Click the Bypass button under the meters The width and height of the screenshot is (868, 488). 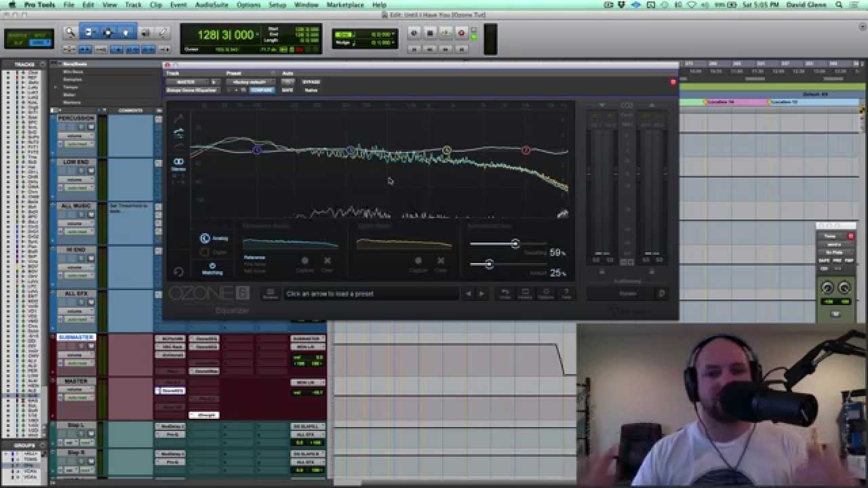tap(627, 293)
